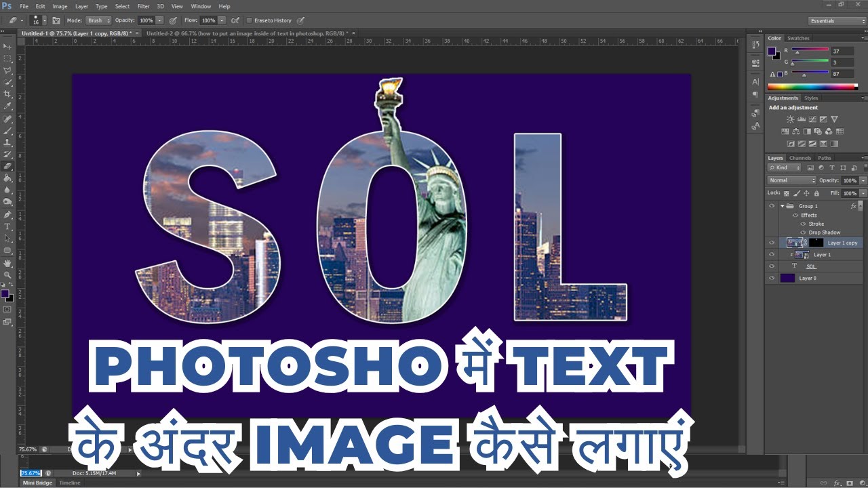
Task: Open the Opacity slider dropdown in options bar
Action: [160, 20]
